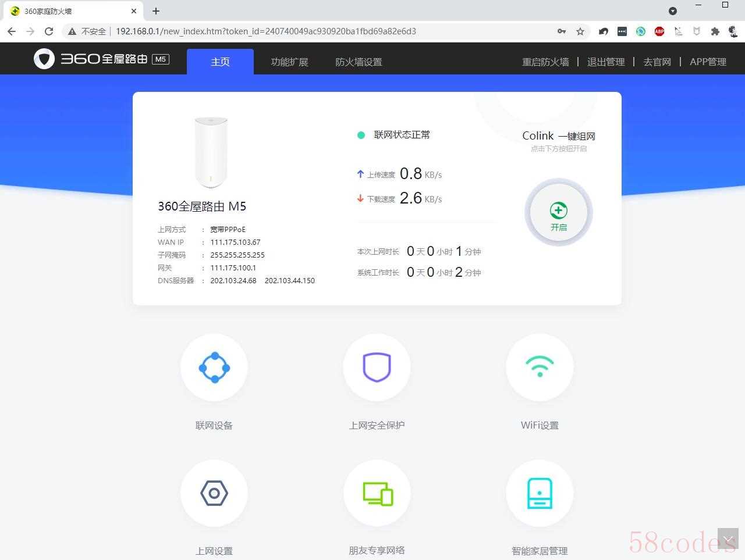
Task: Click the tab search dropdown arrow
Action: click(673, 11)
